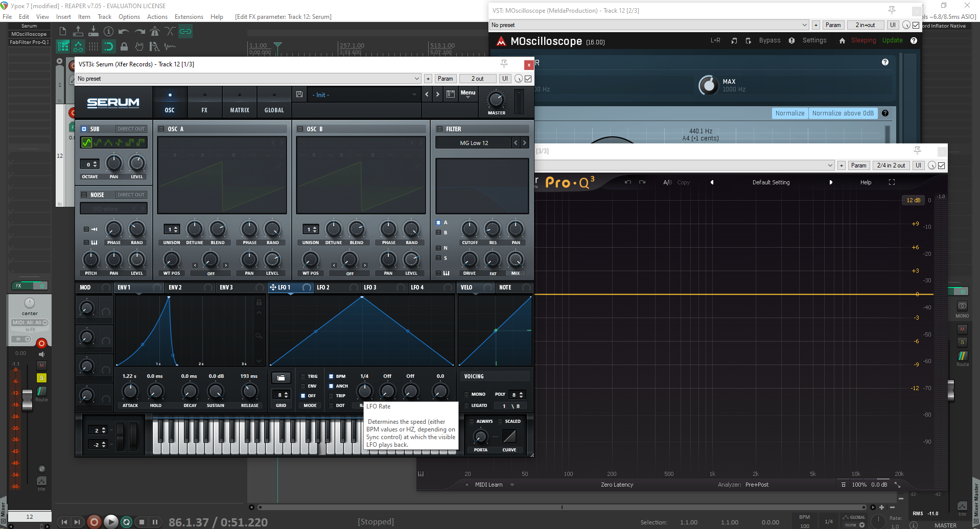980x529 pixels.
Task: Enable the MONO voicing checkbox
Action: click(x=466, y=394)
